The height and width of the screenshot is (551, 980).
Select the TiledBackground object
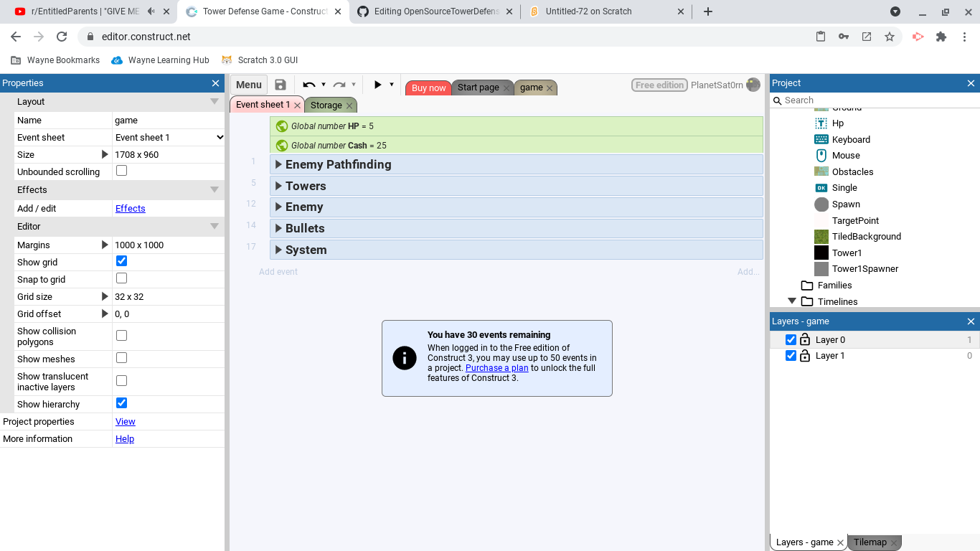pos(866,237)
